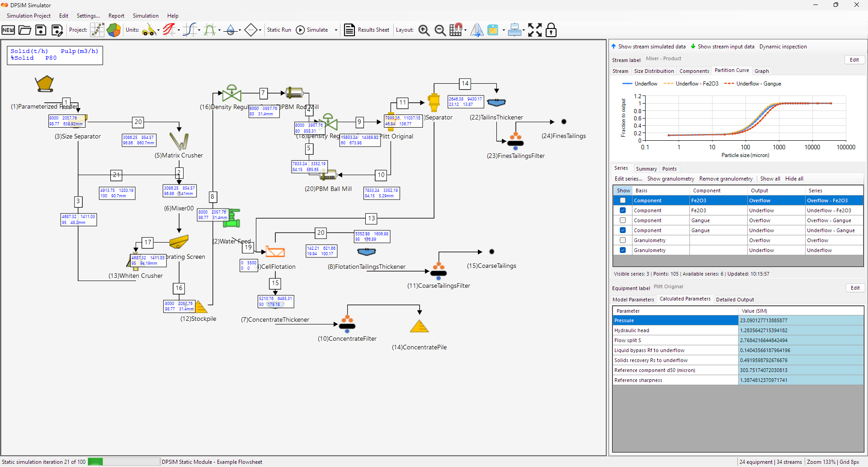Click the yellow loader Units icon
Screen dimensions: 868x467
149,30
